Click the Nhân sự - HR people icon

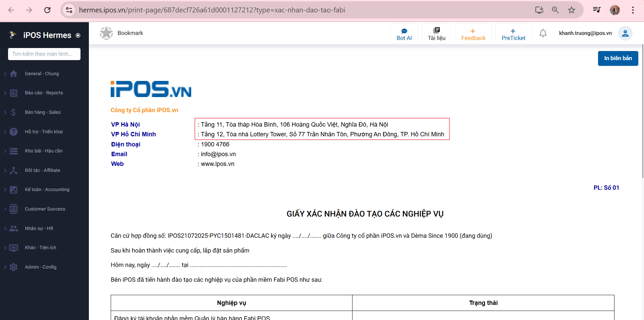pos(13,228)
